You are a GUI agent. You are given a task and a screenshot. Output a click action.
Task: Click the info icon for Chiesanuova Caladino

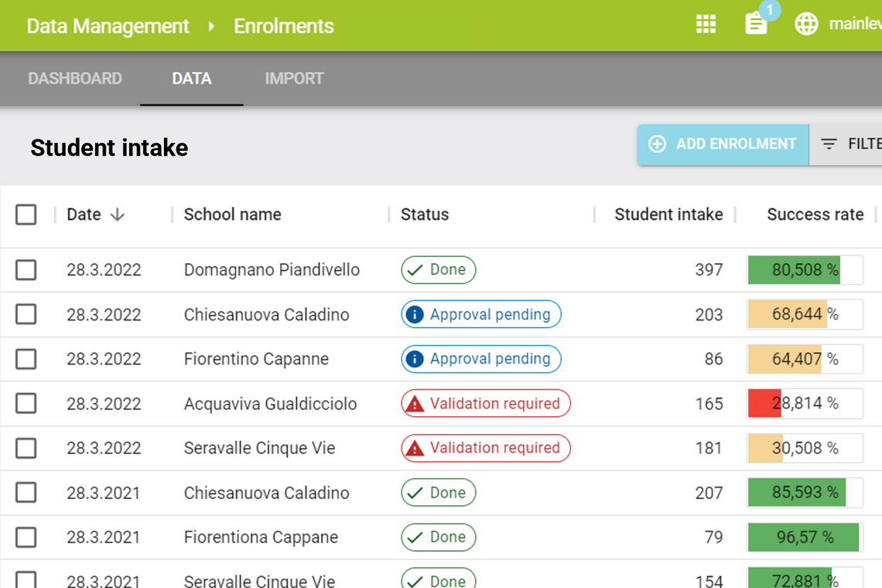pos(415,315)
